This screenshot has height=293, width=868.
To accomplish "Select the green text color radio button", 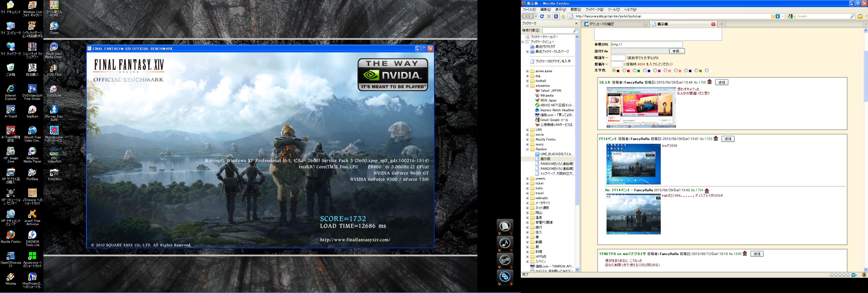I will [634, 71].
